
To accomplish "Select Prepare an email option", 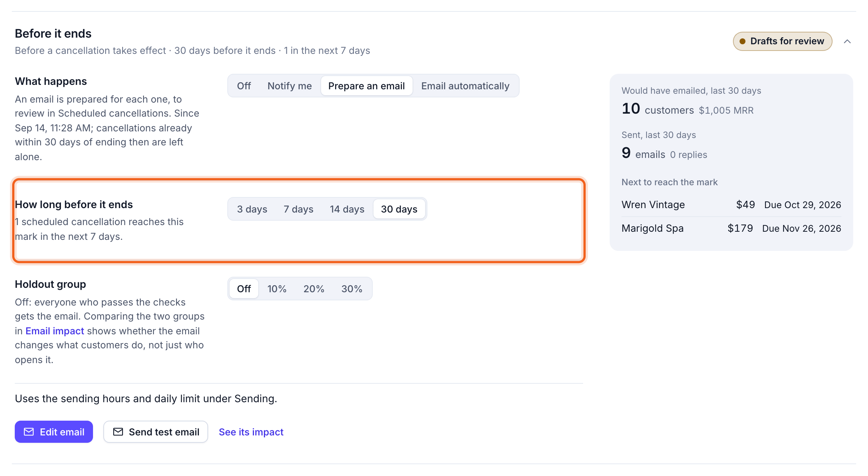I will pos(366,86).
